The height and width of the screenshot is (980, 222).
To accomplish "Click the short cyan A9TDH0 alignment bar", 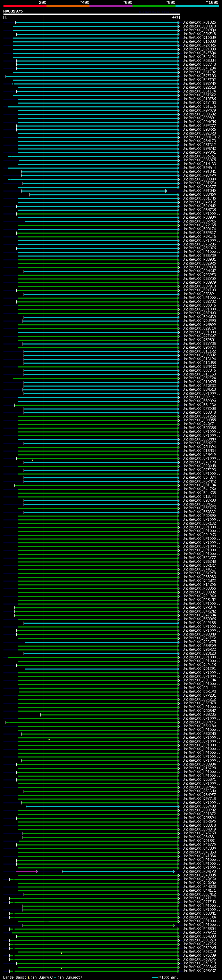I will pos(94,191).
